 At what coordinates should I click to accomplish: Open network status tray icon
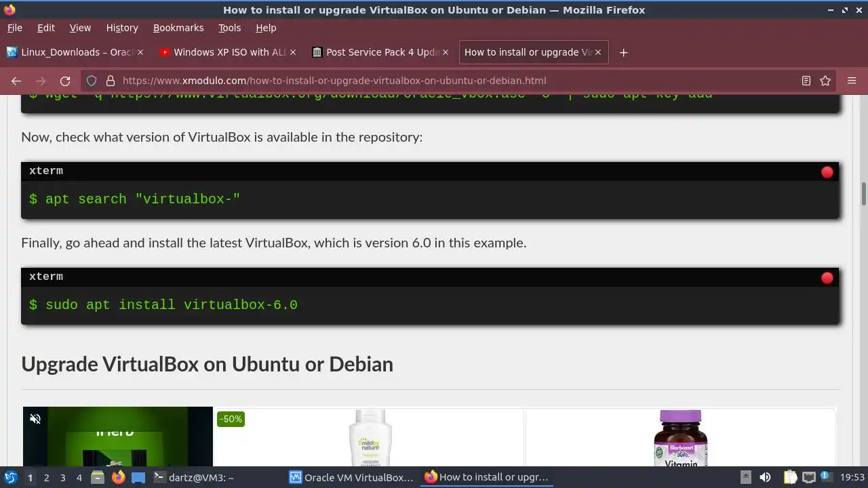coord(808,477)
